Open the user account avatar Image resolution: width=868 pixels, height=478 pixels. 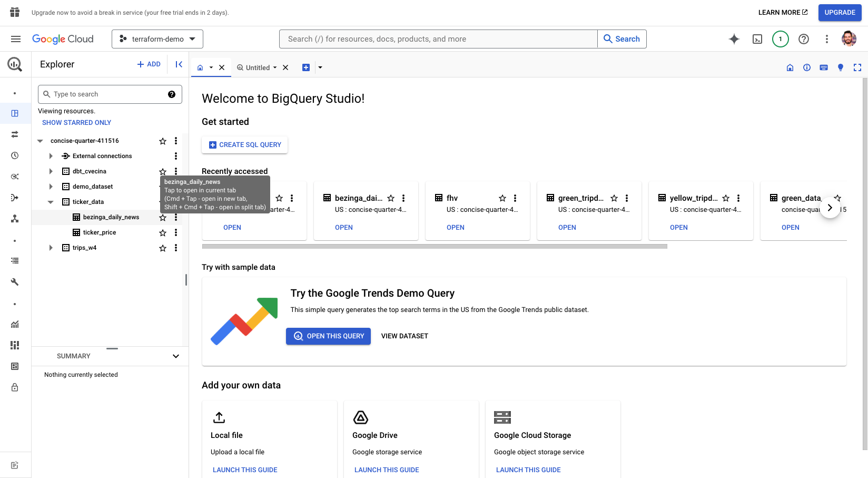coord(849,39)
